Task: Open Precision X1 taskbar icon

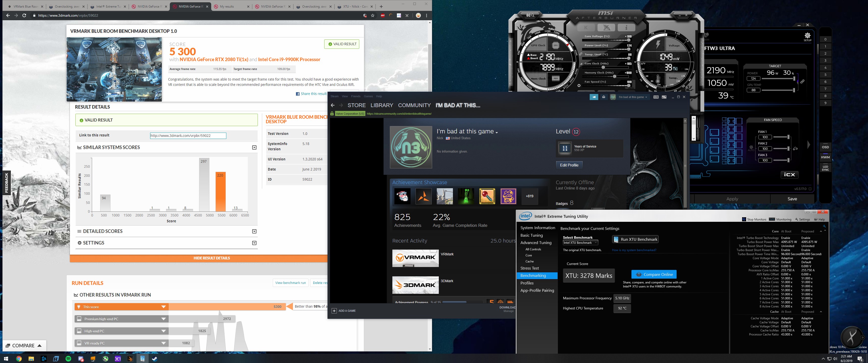Action: coord(118,359)
